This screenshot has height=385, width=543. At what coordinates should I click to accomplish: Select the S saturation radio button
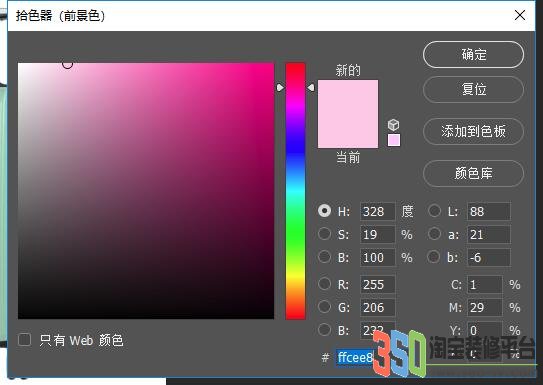click(324, 234)
